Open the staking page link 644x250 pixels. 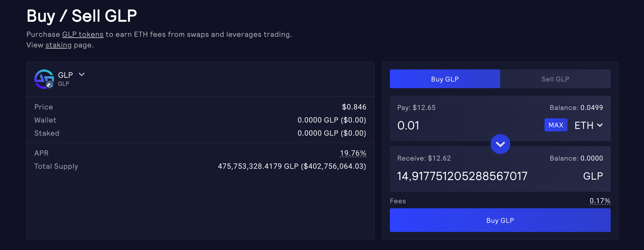[58, 45]
